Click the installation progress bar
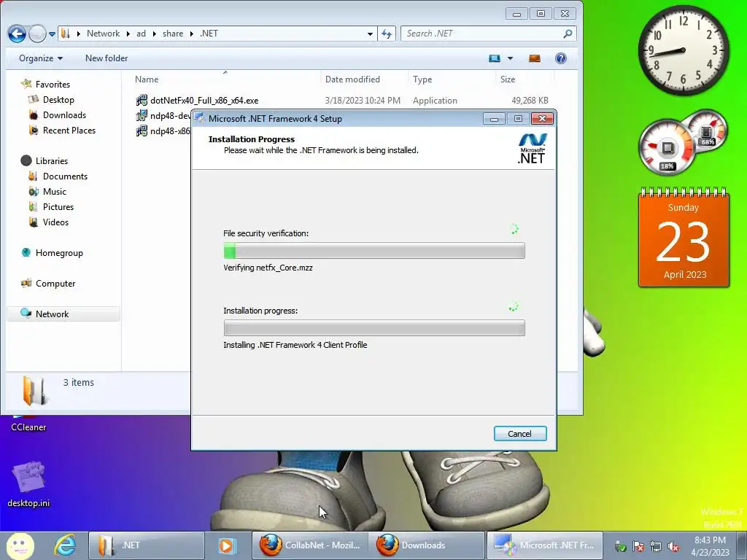Screen dimensions: 747x560 pos(374,327)
